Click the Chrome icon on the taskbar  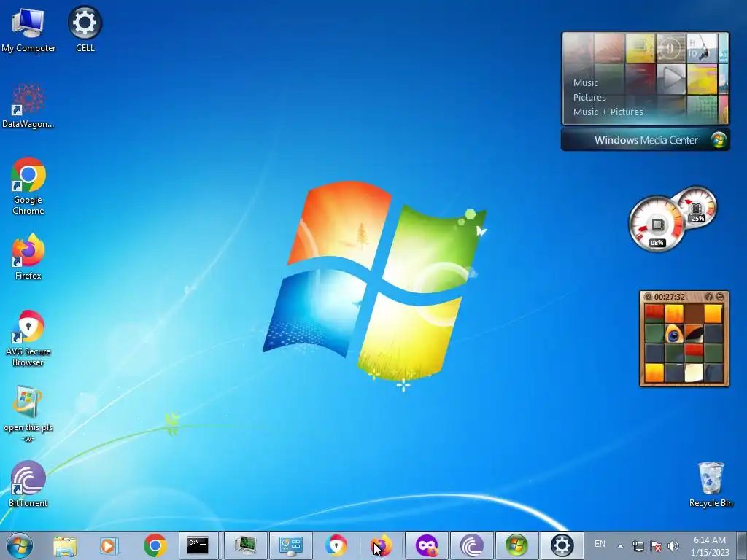tap(155, 545)
